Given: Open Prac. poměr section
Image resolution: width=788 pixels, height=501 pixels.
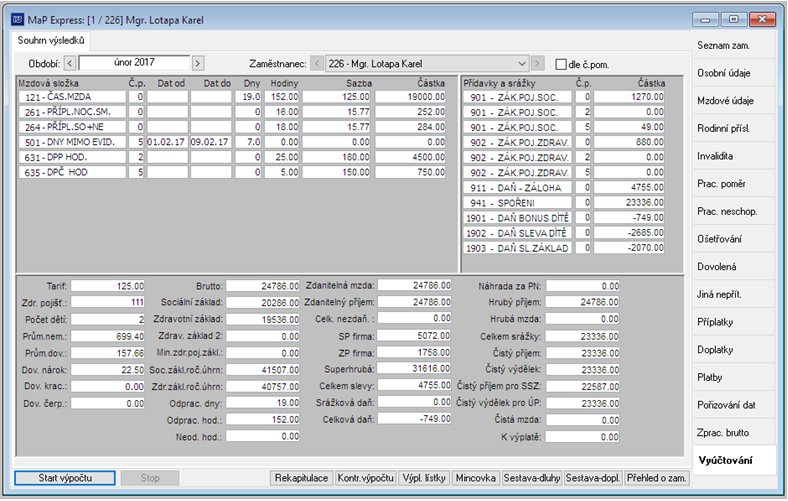Looking at the screenshot, I should pos(734,183).
